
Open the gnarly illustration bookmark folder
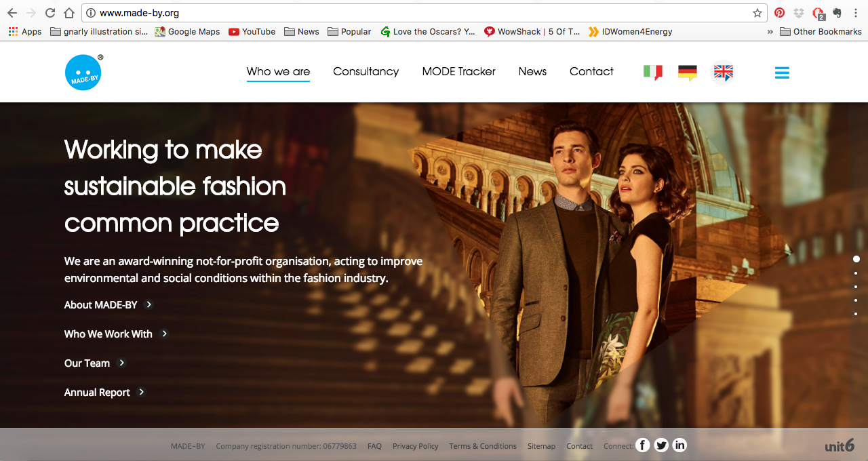pyautogui.click(x=99, y=31)
